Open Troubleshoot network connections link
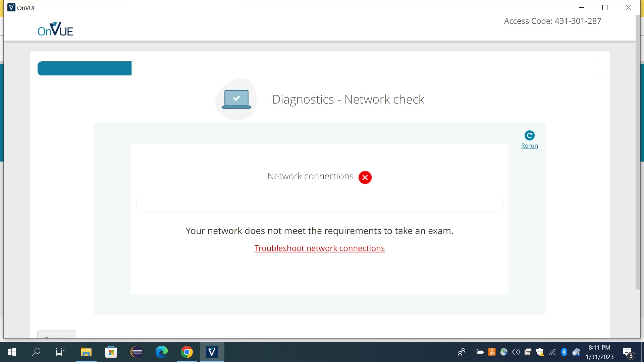 [319, 248]
